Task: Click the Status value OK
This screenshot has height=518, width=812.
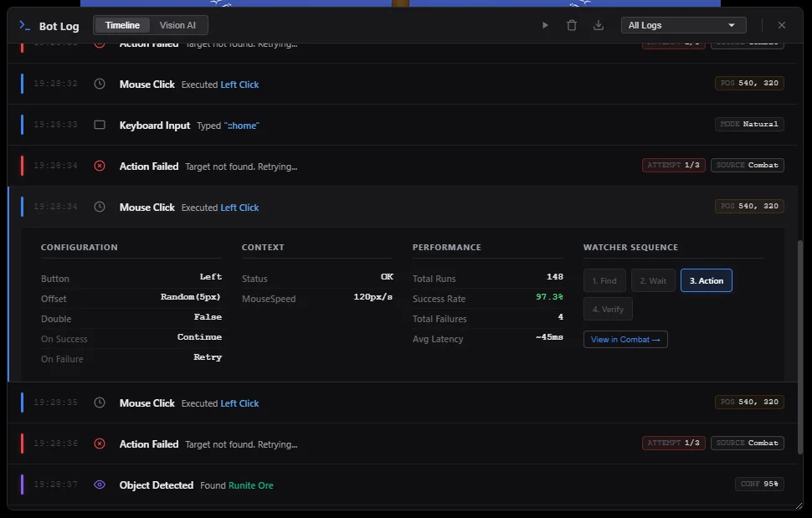Action: pos(387,277)
